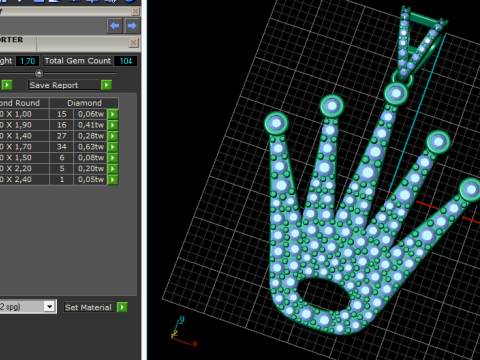480x360 pixels.
Task: Click the green arrow next to Save Report
Action: (x=106, y=85)
